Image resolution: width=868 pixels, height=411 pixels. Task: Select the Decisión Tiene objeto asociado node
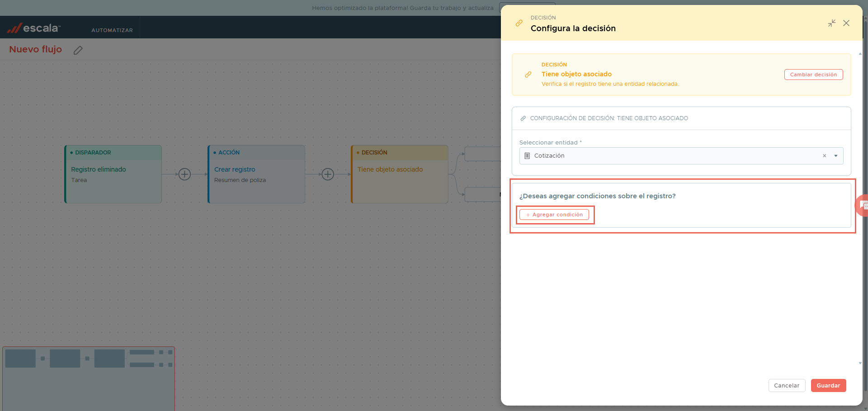pos(400,174)
